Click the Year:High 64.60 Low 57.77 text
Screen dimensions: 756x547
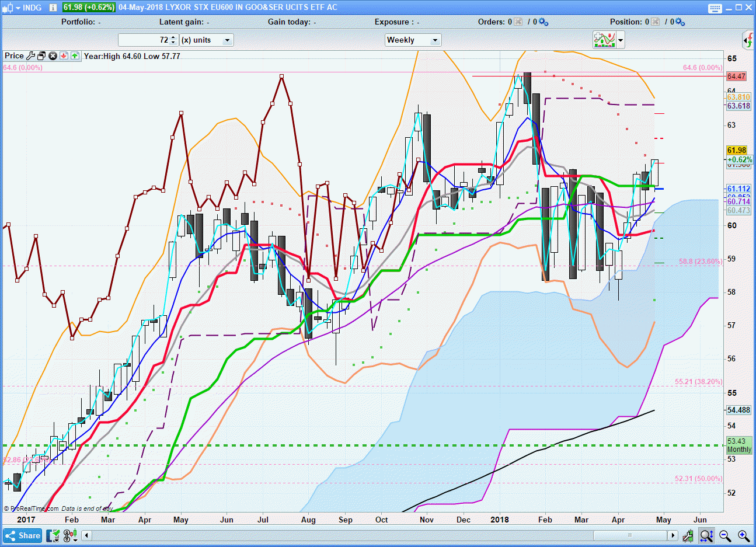point(132,56)
